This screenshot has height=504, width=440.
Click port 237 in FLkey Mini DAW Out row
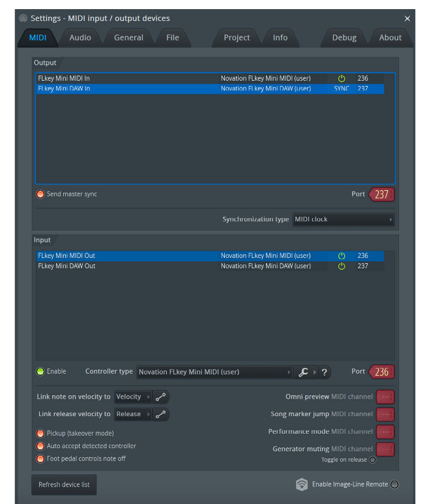point(362,266)
